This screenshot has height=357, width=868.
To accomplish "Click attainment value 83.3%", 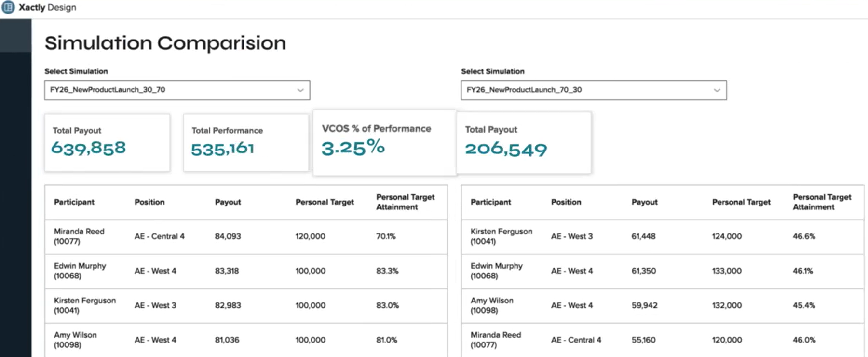I will coord(387,271).
